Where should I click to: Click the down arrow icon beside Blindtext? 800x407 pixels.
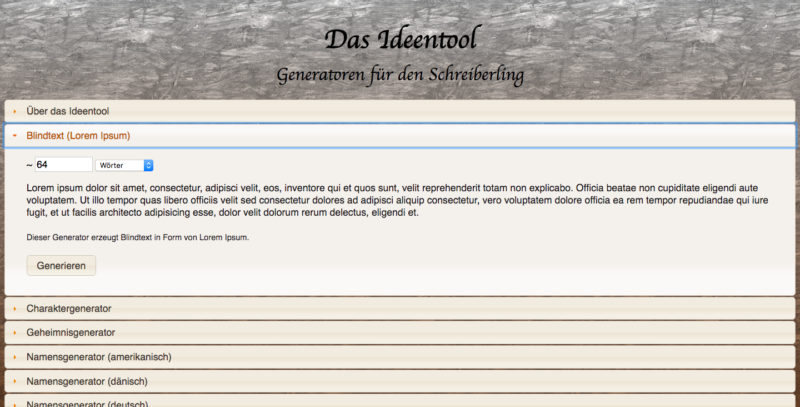click(x=15, y=135)
